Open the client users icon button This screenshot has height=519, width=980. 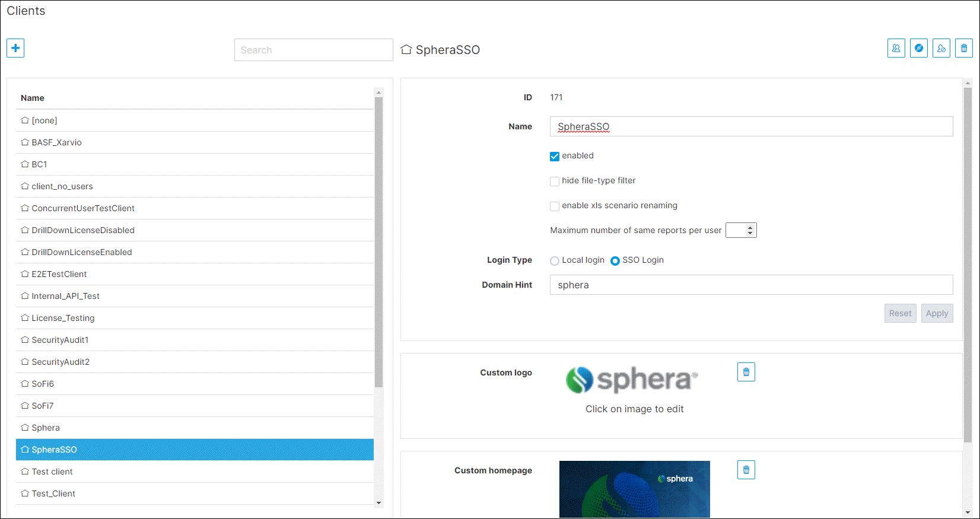coord(896,48)
